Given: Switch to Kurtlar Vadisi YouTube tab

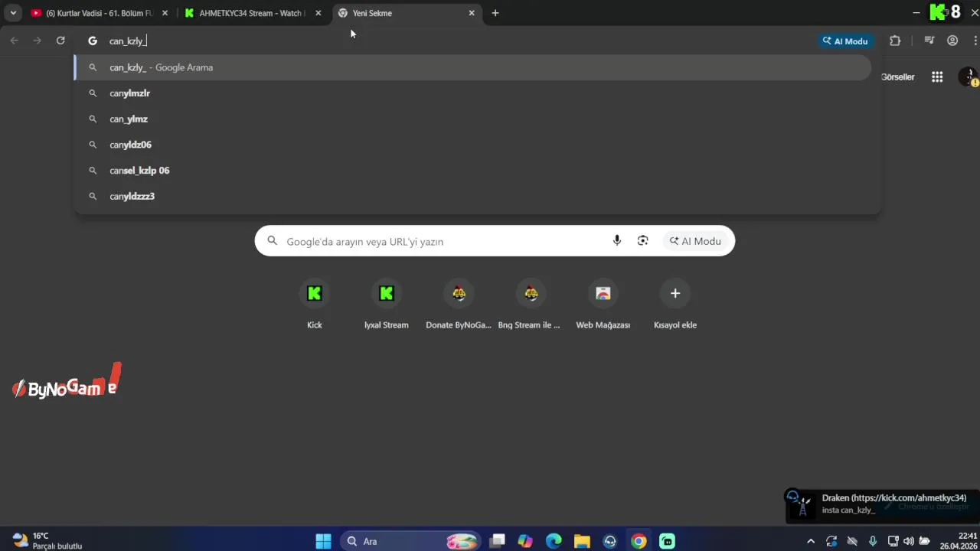Looking at the screenshot, I should pyautogui.click(x=100, y=13).
